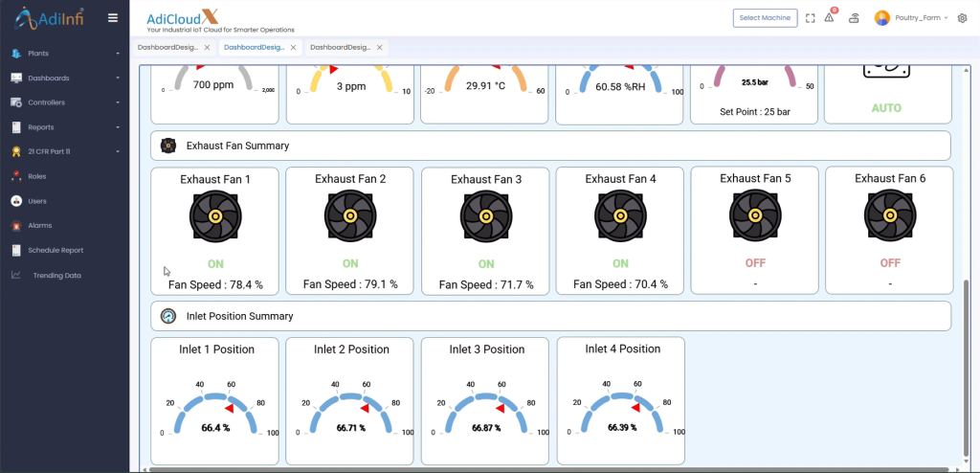Click the AdiCloudX logo
Image resolution: width=980 pixels, height=473 pixels.
pos(221,21)
